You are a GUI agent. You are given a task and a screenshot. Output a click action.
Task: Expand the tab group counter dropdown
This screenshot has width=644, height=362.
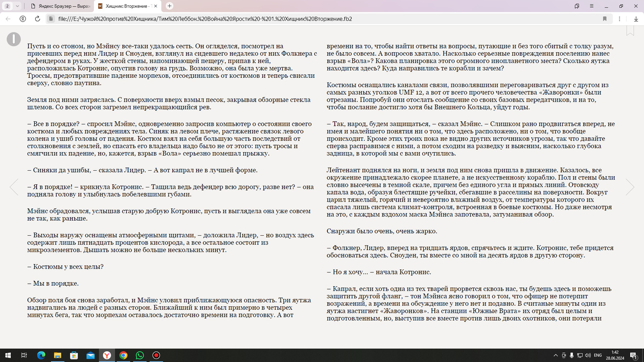tap(12, 6)
